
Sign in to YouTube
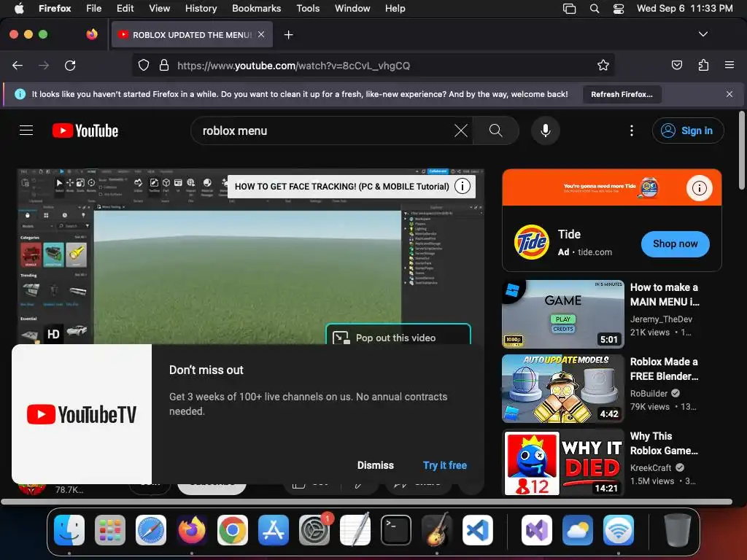[688, 131]
